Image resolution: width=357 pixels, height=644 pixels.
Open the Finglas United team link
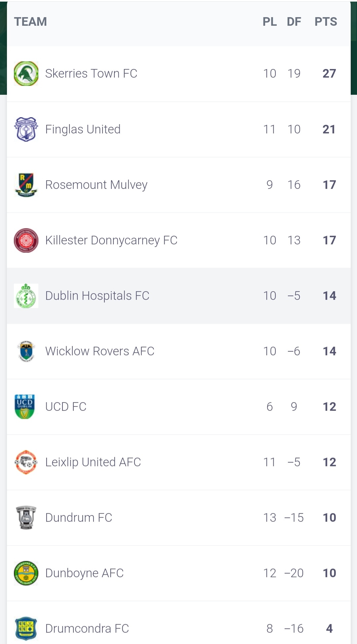[x=83, y=129]
